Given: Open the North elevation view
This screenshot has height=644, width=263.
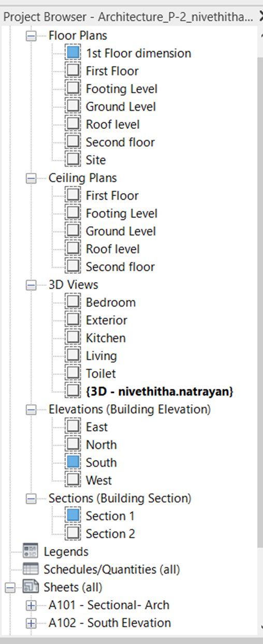Looking at the screenshot, I should click(101, 445).
